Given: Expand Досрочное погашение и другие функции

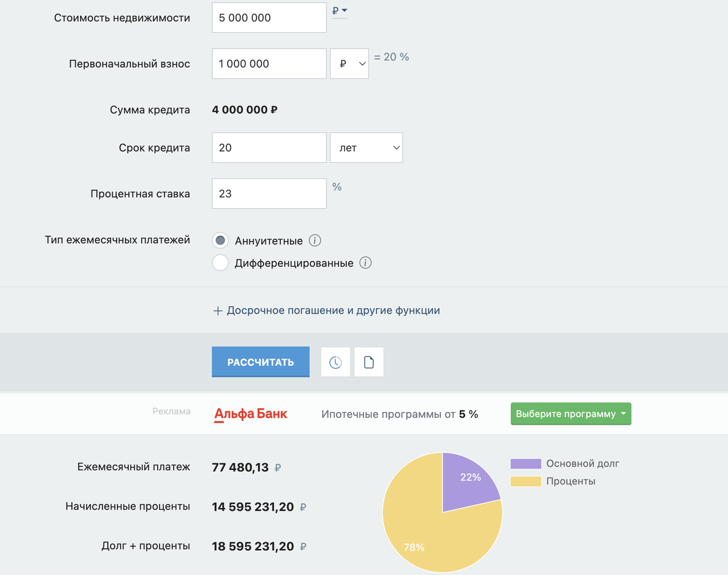Looking at the screenshot, I should (326, 311).
